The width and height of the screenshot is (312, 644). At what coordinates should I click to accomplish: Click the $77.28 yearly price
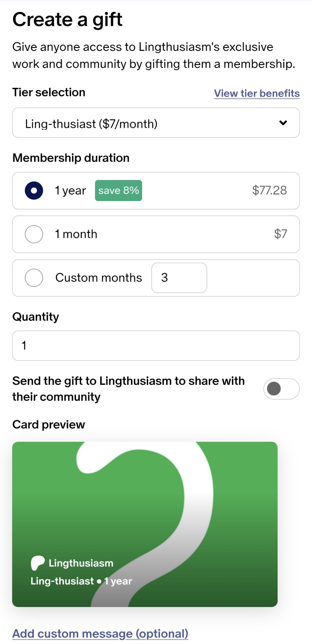click(269, 190)
